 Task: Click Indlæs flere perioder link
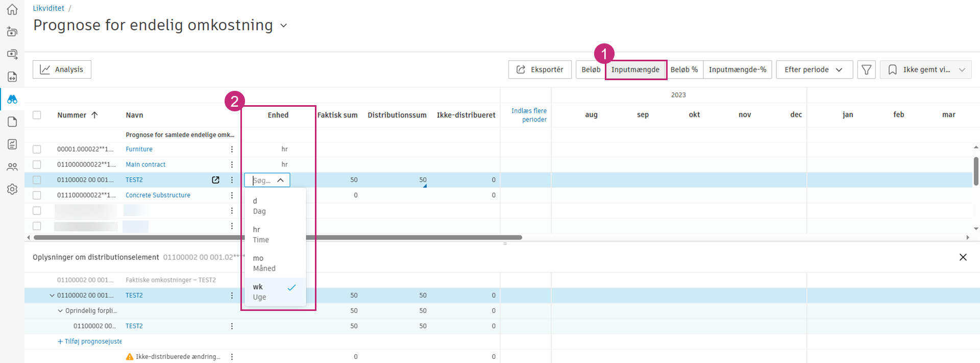click(x=529, y=115)
